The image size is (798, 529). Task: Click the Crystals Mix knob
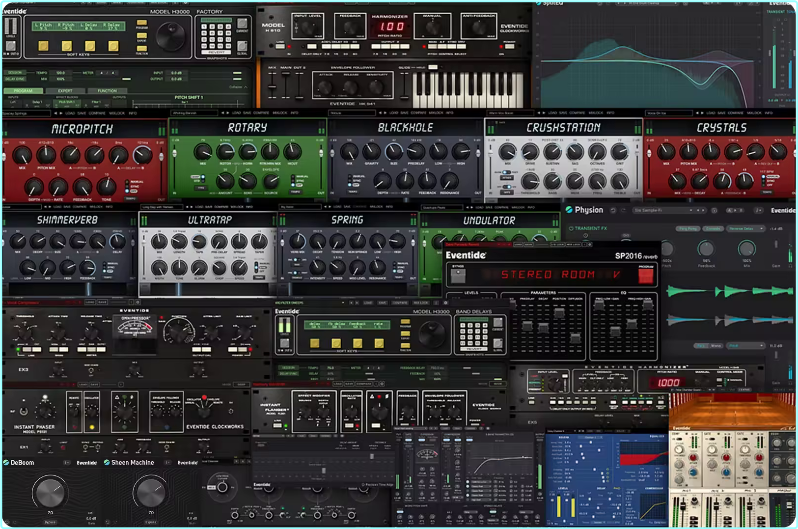tap(666, 152)
